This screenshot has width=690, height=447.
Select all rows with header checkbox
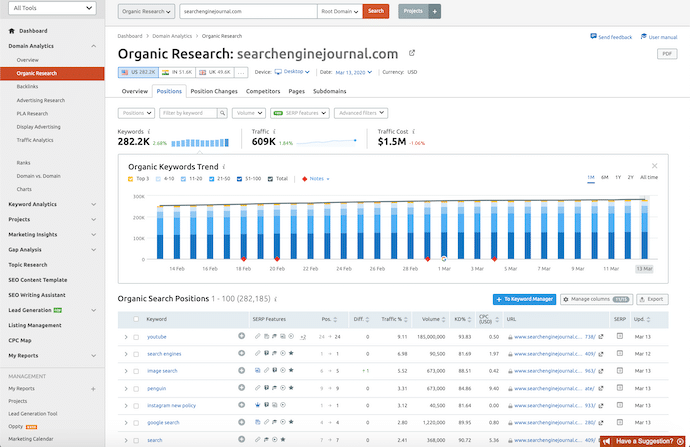point(136,319)
